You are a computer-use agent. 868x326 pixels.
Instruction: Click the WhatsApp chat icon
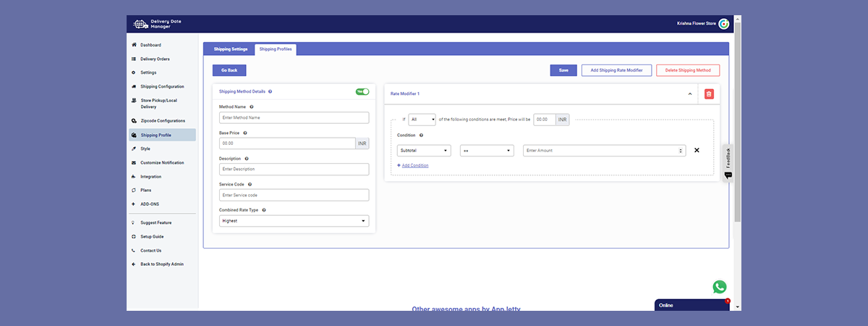(x=719, y=287)
